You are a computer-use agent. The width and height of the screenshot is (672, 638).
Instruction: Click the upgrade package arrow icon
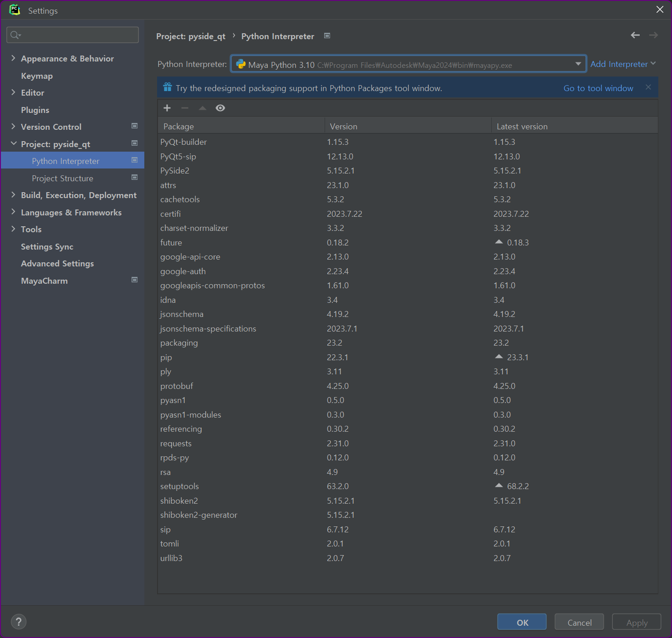pyautogui.click(x=203, y=108)
